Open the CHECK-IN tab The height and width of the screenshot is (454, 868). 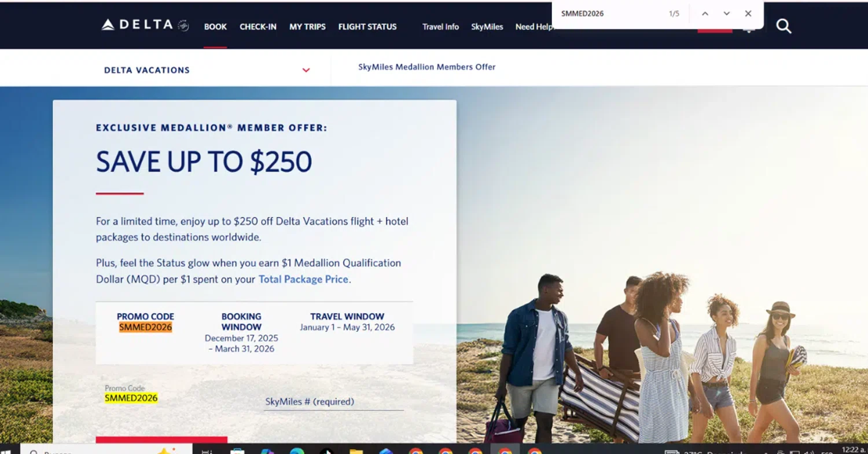click(x=258, y=27)
